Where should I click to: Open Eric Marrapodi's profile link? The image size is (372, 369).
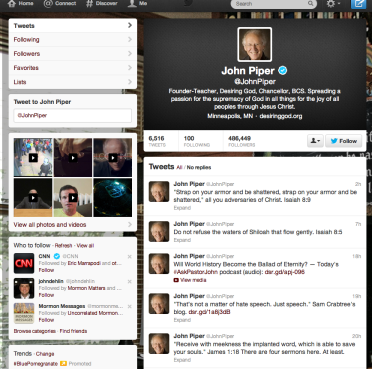[x=84, y=263]
